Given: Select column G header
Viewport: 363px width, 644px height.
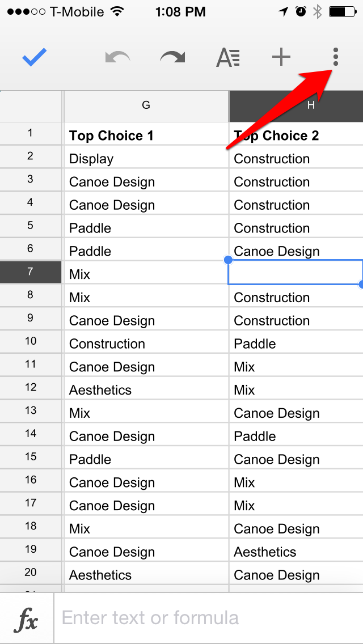Looking at the screenshot, I should pos(146,106).
